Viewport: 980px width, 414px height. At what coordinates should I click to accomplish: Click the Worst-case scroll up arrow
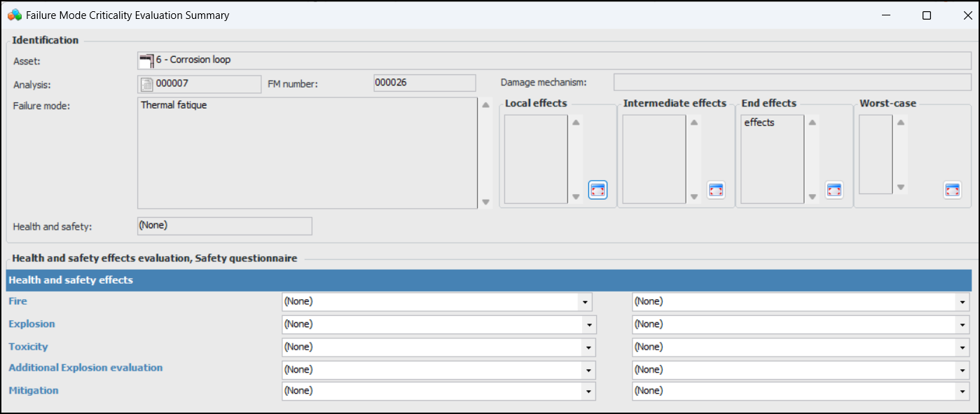point(901,123)
